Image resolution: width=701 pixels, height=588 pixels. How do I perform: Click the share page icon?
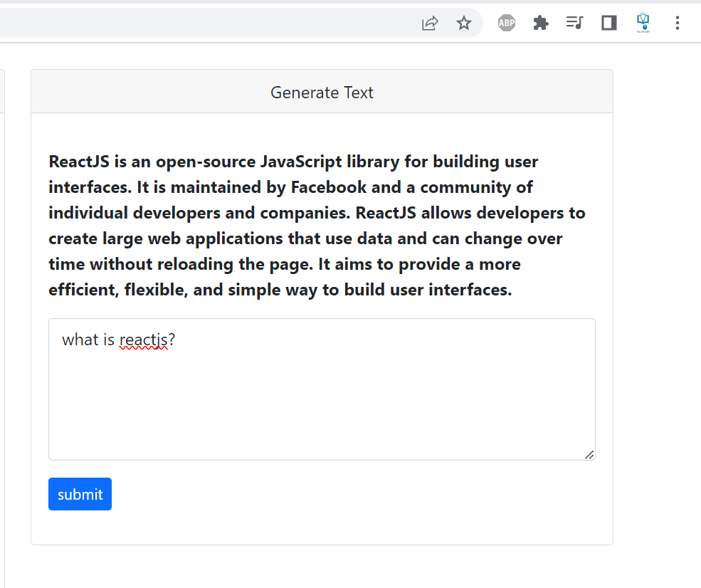[x=430, y=23]
